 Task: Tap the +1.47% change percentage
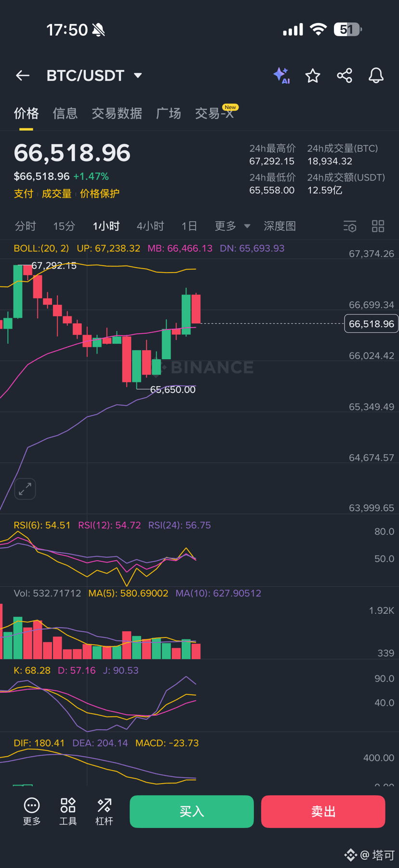click(x=91, y=176)
